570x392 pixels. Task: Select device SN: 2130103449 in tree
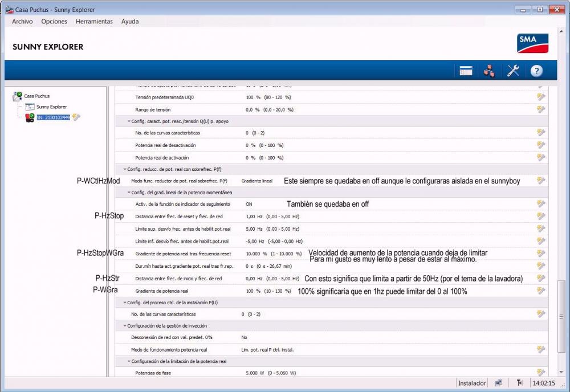pyautogui.click(x=53, y=117)
